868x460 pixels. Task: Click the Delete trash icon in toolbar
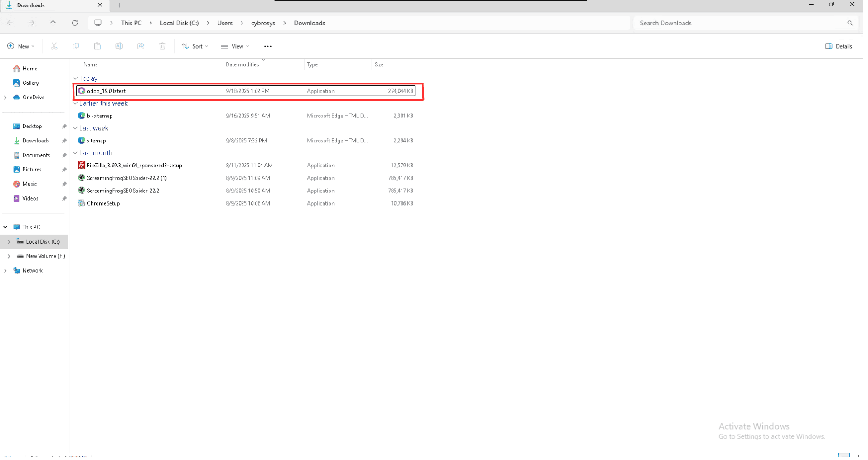tap(163, 46)
